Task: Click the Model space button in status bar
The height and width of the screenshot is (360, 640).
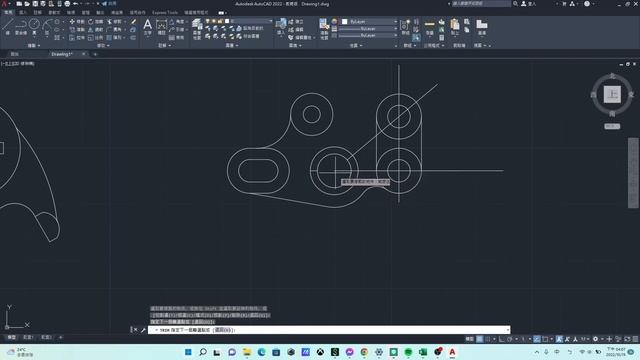Action: coord(469,339)
